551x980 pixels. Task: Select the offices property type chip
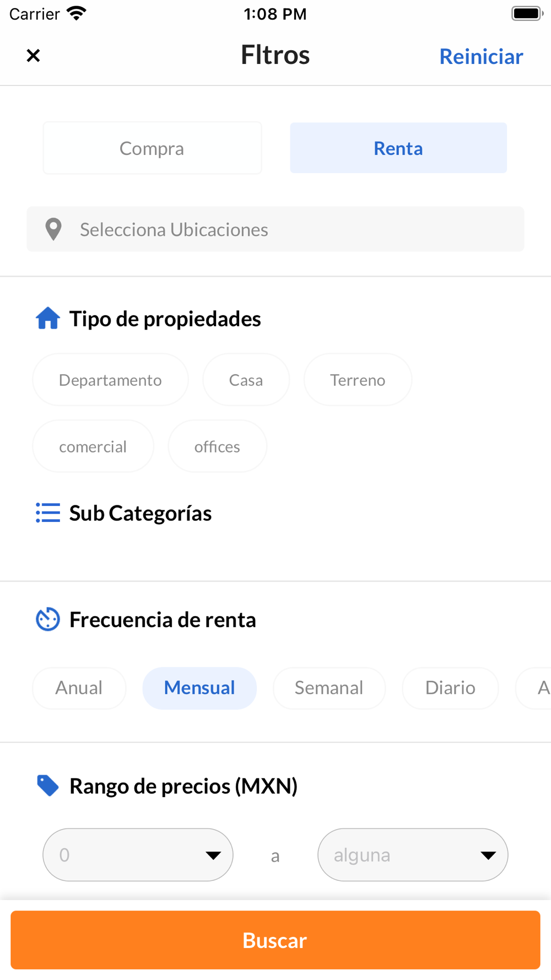point(217,446)
